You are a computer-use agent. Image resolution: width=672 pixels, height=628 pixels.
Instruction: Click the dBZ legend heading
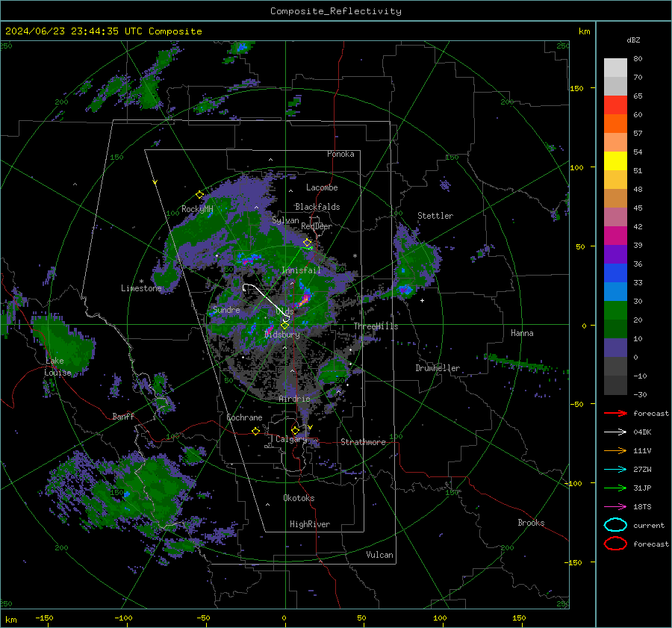coord(633,40)
